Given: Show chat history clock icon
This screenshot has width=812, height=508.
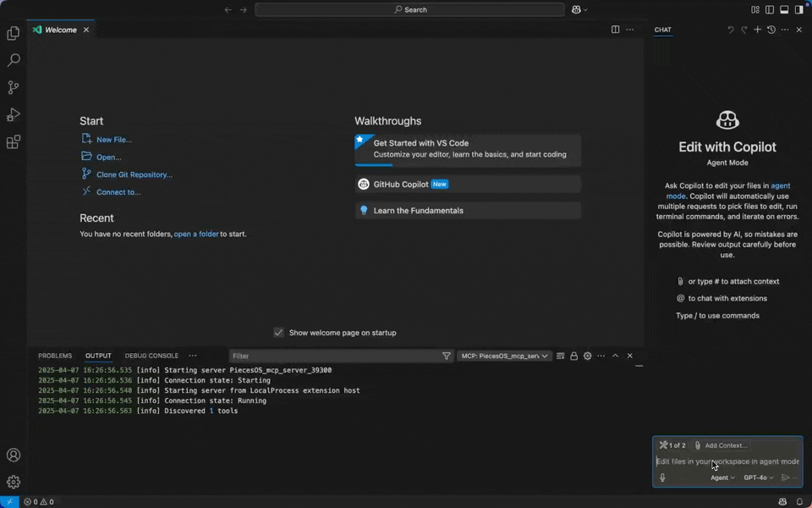Looking at the screenshot, I should [x=771, y=30].
